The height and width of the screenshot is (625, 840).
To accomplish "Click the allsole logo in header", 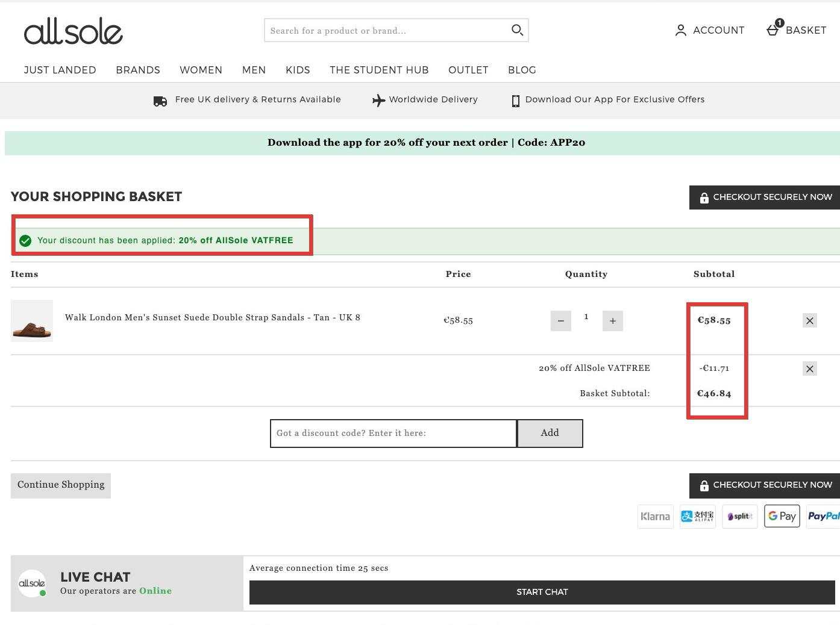I will tap(73, 31).
